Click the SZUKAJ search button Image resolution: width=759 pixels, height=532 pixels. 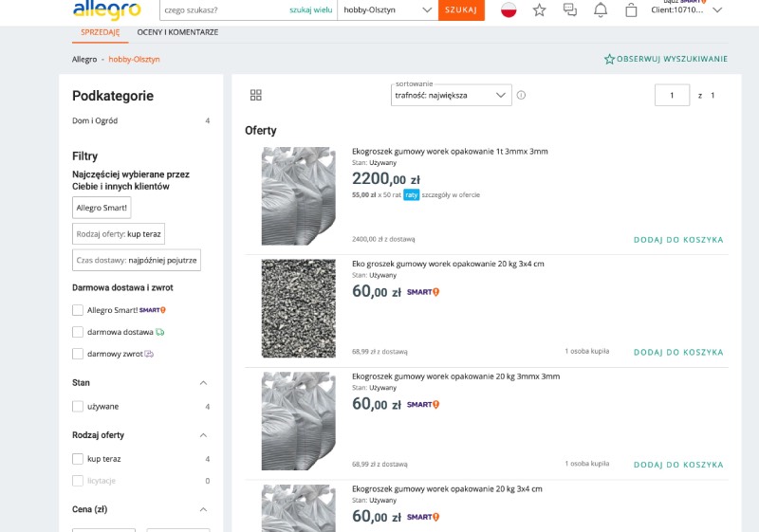[461, 10]
